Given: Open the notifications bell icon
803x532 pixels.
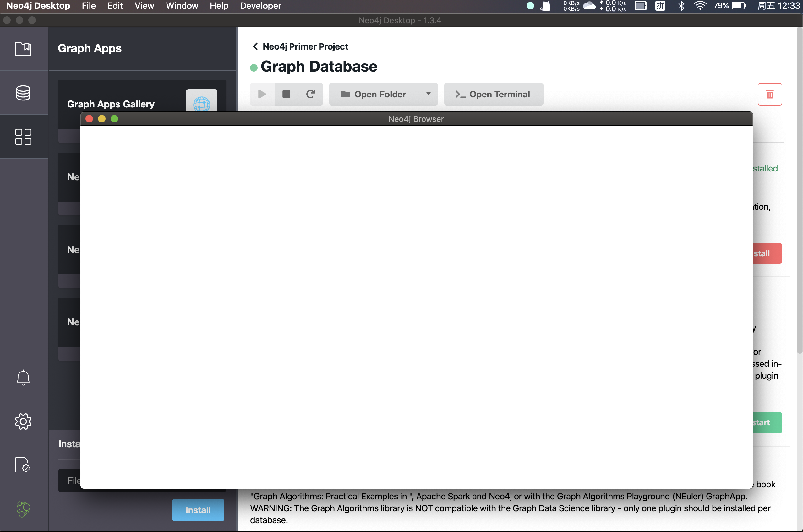Looking at the screenshot, I should coord(23,377).
